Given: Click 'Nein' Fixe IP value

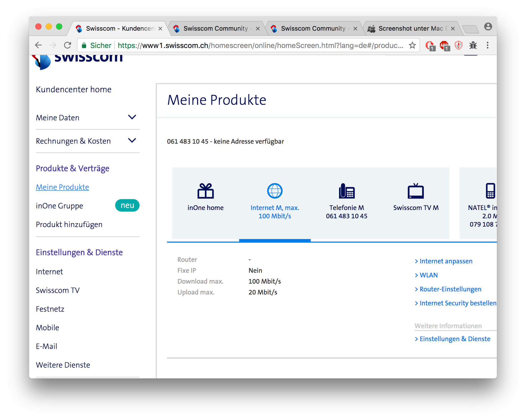Looking at the screenshot, I should [x=255, y=270].
